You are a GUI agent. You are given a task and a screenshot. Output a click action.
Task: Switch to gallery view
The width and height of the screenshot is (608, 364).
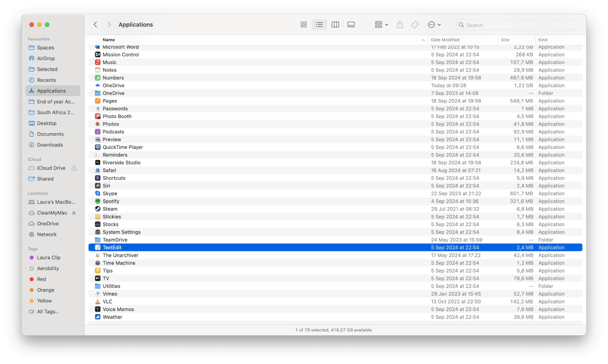pyautogui.click(x=351, y=24)
